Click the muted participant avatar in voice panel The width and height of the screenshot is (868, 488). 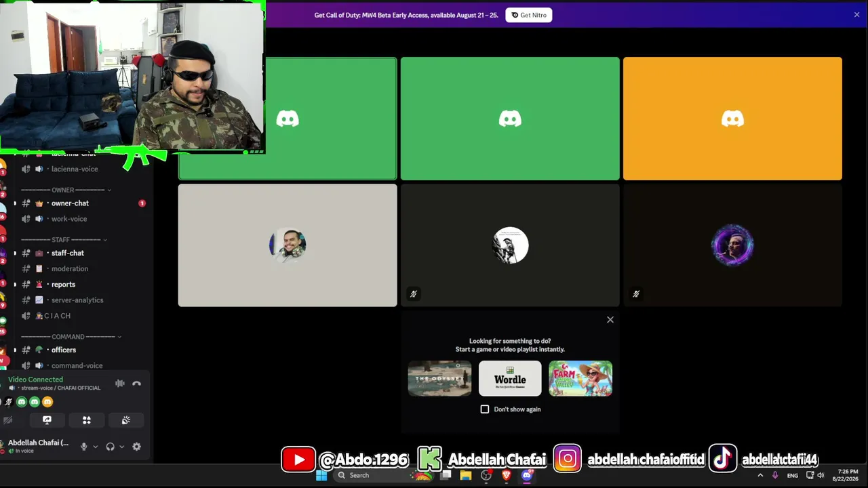(9, 402)
